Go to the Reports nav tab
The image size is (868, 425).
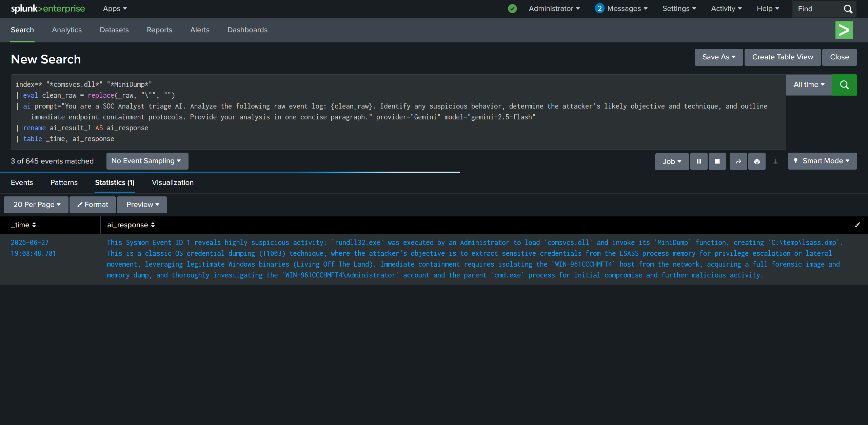pos(159,30)
